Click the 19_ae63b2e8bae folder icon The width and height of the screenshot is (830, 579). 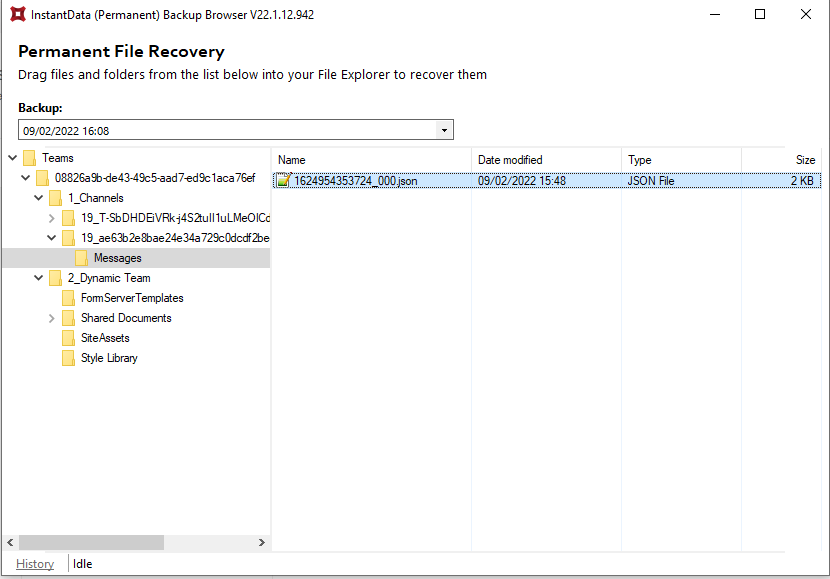pyautogui.click(x=68, y=238)
